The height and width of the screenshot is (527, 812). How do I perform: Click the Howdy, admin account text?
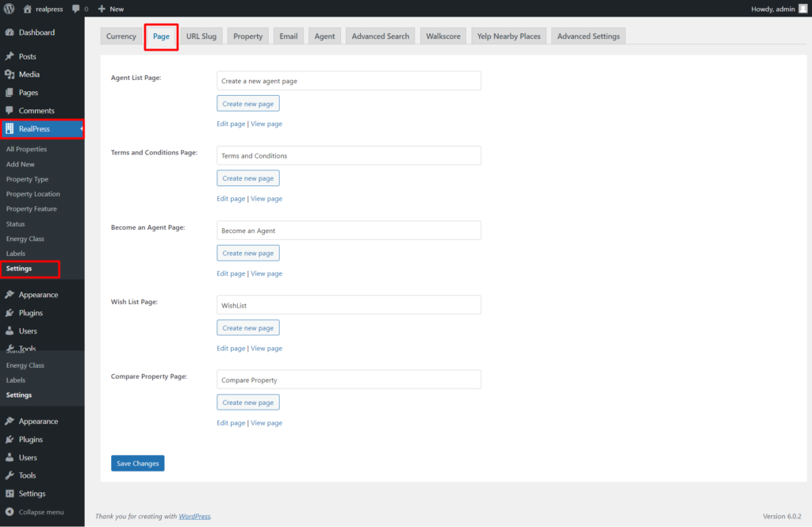(x=772, y=9)
